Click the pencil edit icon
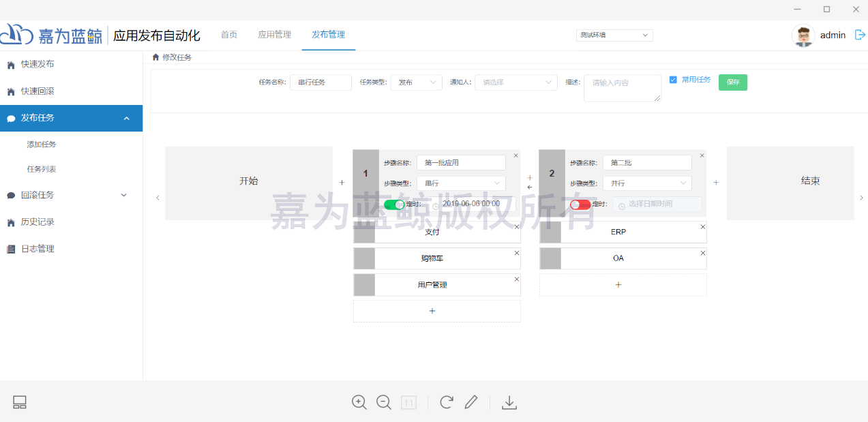Viewport: 868px width, 422px height. click(471, 402)
